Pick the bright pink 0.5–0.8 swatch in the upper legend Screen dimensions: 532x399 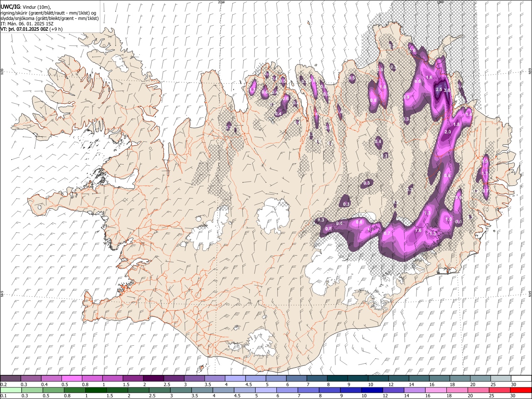[72, 379]
